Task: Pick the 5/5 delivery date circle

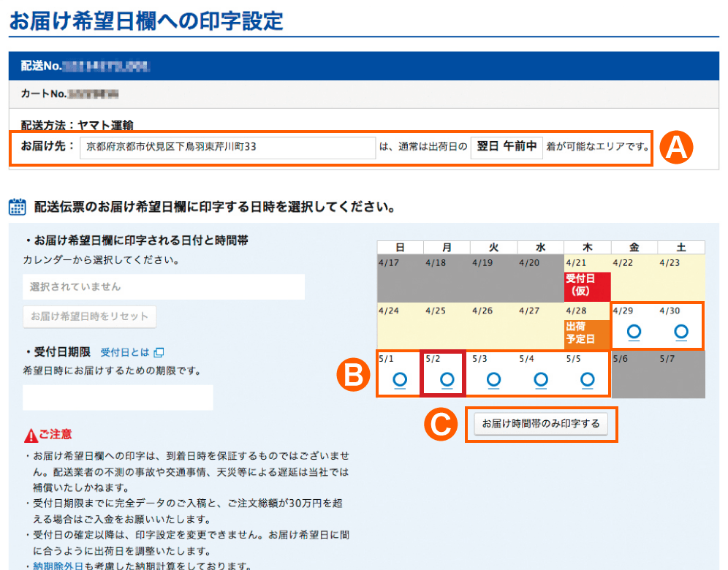Action: coord(588,379)
